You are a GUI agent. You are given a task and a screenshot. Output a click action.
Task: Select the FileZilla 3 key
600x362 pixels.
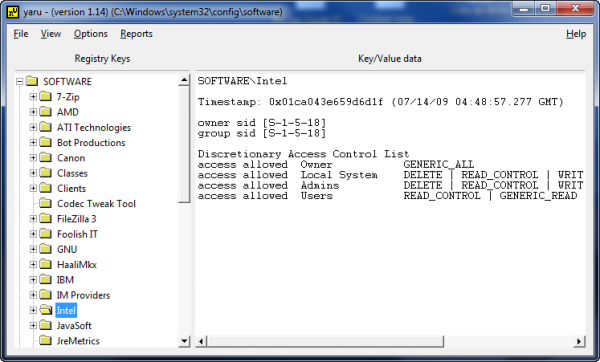(x=77, y=219)
